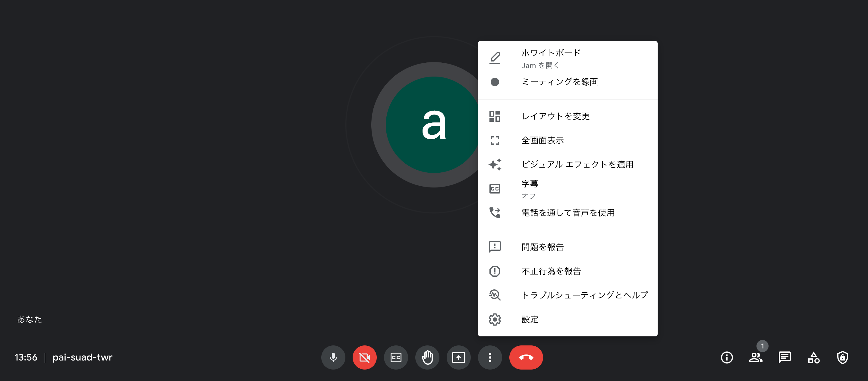The image size is (868, 381).
Task: Open activities shapes icon
Action: coord(813,357)
